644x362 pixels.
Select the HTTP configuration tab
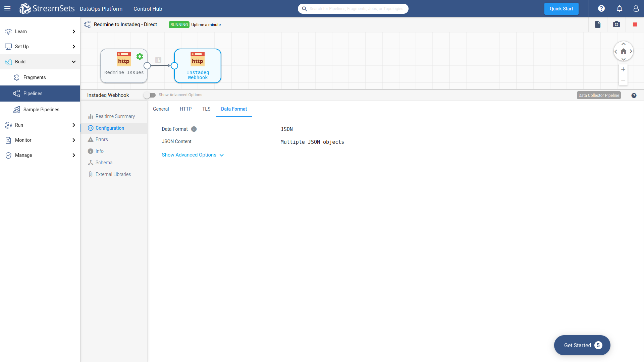(185, 109)
